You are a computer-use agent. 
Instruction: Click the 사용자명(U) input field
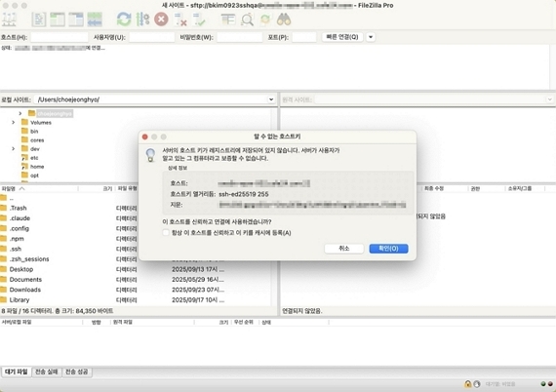point(152,37)
